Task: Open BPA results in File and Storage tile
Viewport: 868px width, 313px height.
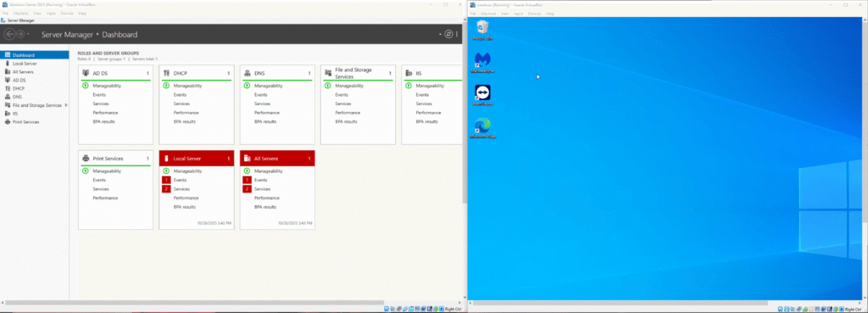Action: (346, 121)
